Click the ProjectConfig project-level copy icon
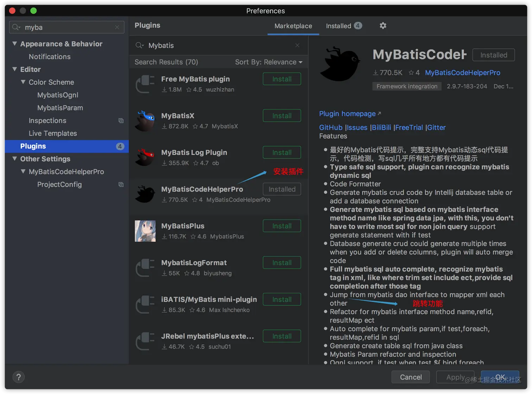This screenshot has width=532, height=394. click(x=121, y=185)
